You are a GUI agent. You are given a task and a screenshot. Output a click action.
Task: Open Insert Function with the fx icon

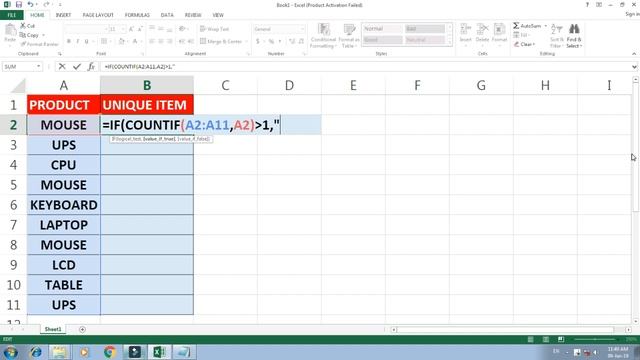91,66
